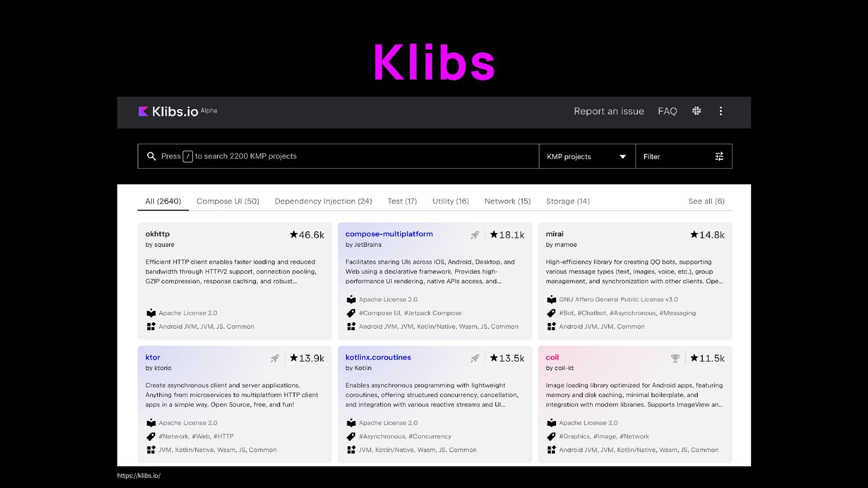Click the Klibs.io logo icon
This screenshot has width=868, height=488.
click(x=143, y=111)
